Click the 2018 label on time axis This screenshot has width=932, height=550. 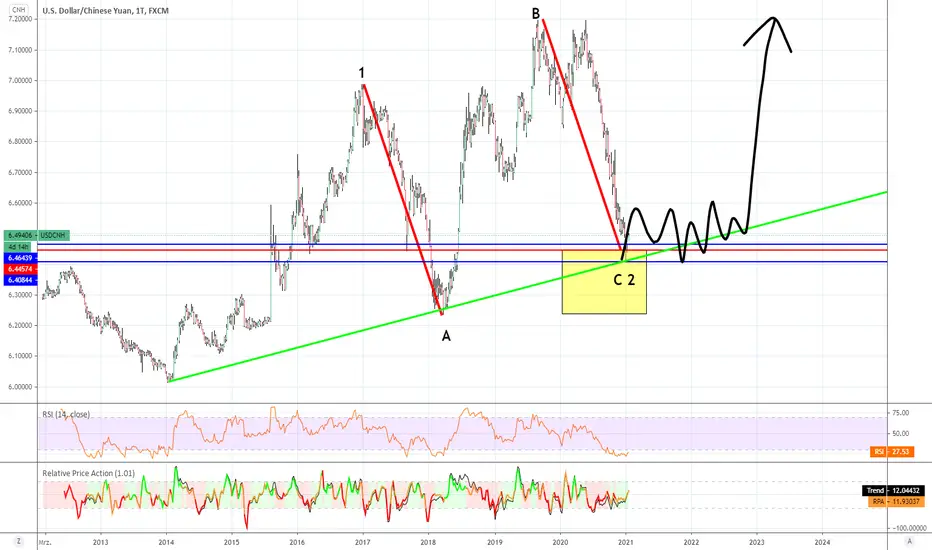pos(428,542)
